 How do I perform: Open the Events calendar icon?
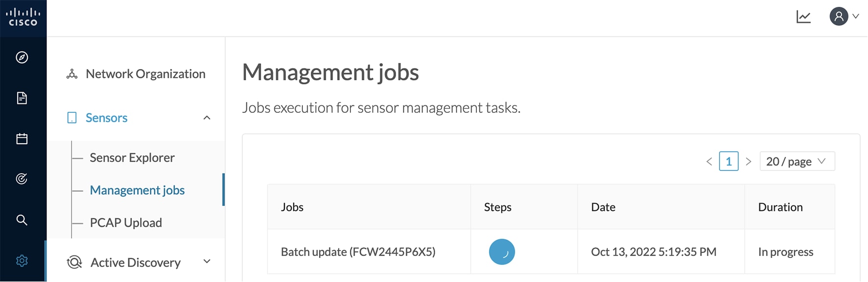22,139
